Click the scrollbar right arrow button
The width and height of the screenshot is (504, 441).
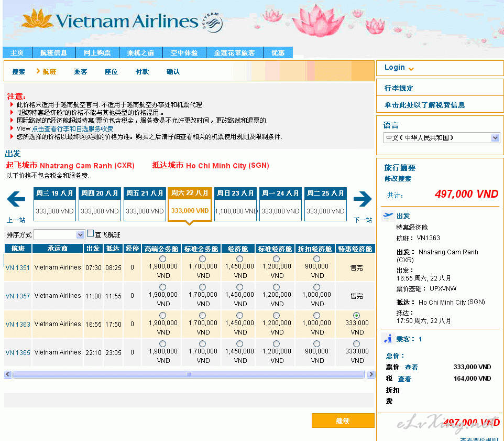pyautogui.click(x=371, y=374)
